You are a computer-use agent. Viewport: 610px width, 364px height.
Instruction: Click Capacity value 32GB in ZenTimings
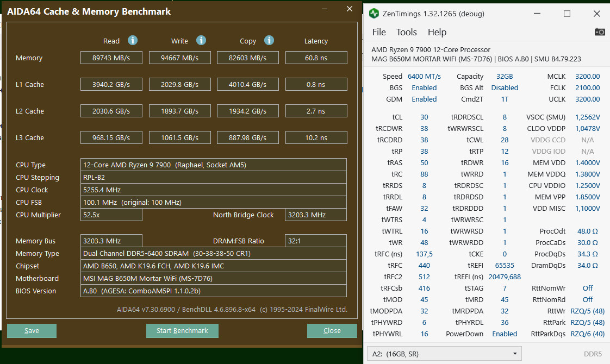[x=505, y=76]
